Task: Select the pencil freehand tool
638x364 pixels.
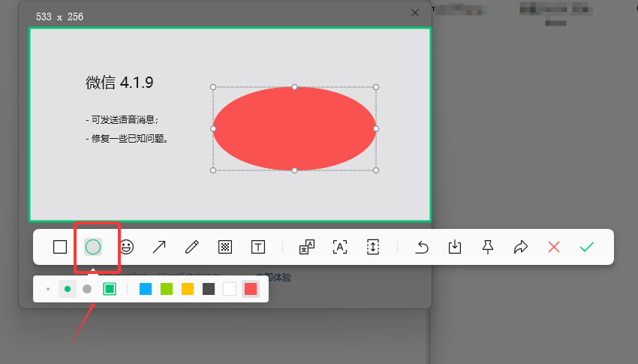Action: click(x=192, y=247)
